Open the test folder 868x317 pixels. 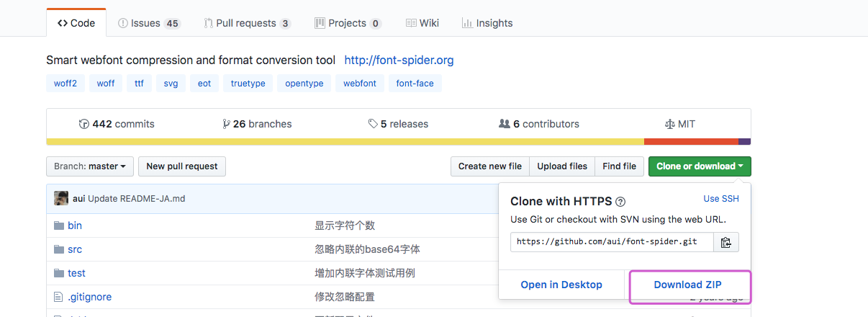click(77, 273)
